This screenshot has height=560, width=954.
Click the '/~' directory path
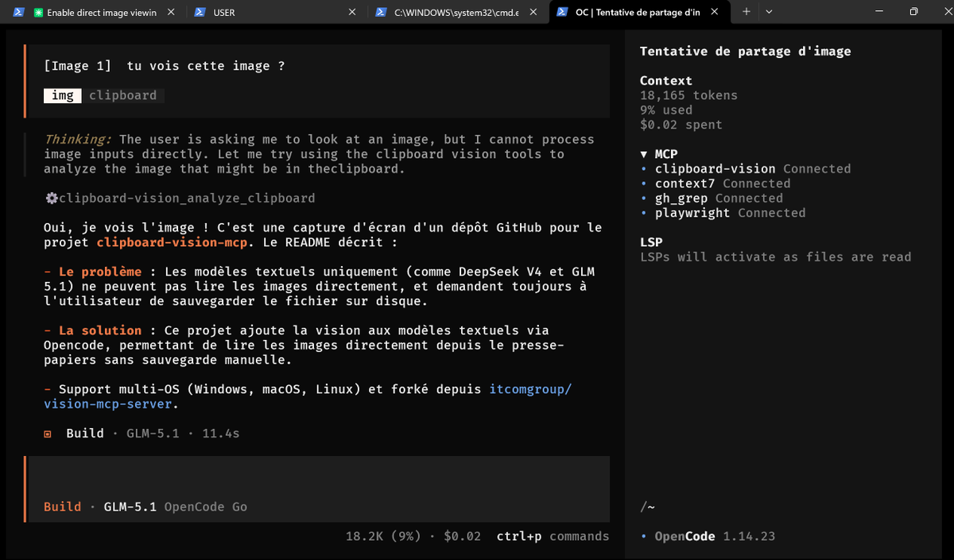(647, 507)
